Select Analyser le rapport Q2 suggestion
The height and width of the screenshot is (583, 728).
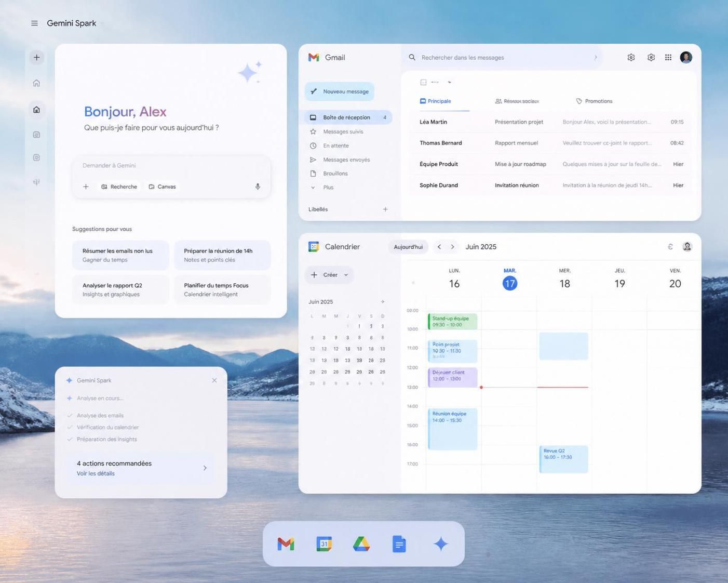point(120,289)
